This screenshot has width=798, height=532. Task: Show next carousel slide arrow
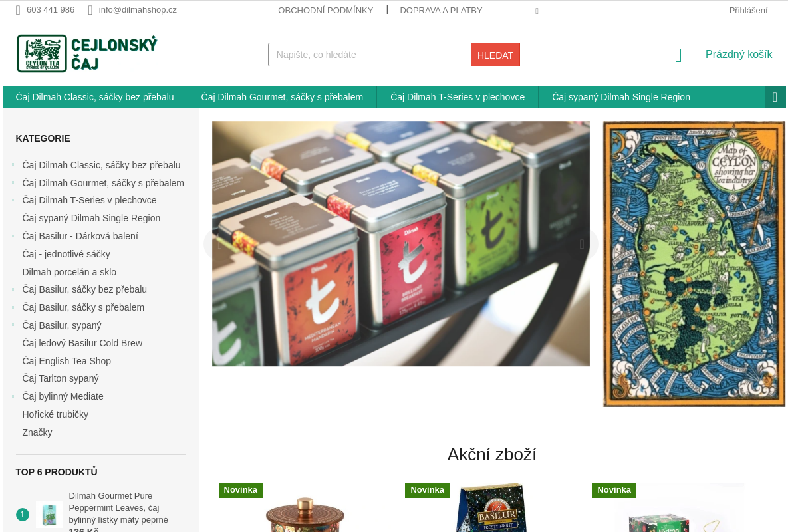[x=582, y=244]
